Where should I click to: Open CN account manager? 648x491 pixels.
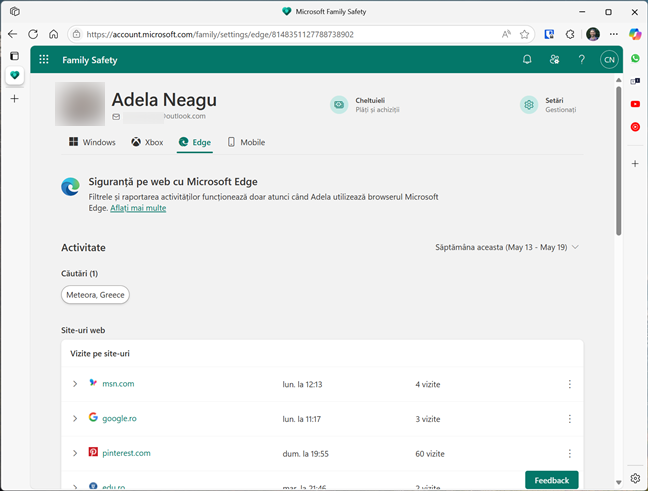click(x=609, y=60)
